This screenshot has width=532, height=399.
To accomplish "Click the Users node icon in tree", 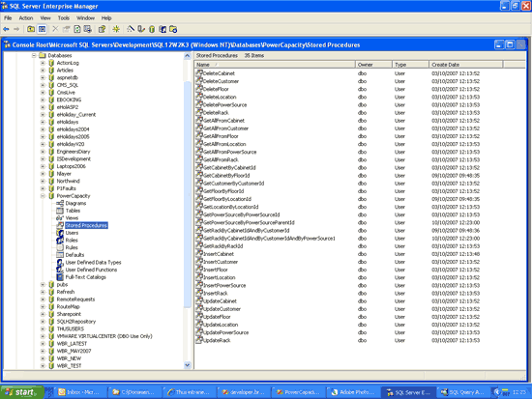I will (x=60, y=233).
